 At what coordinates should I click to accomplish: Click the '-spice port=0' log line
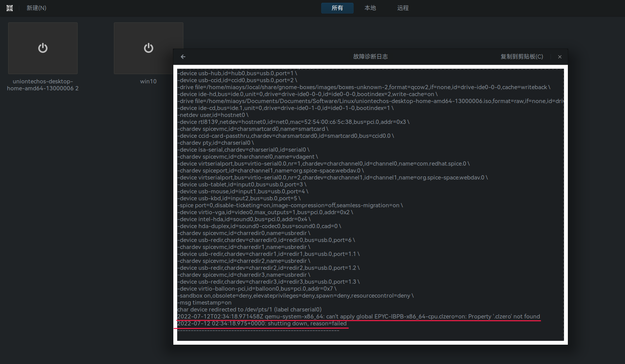[290, 205]
